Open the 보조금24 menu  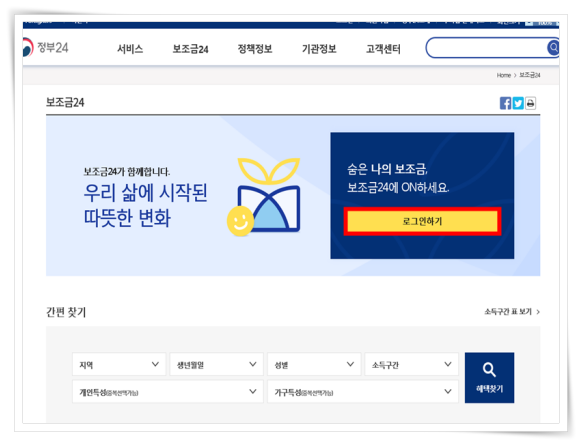pos(190,49)
